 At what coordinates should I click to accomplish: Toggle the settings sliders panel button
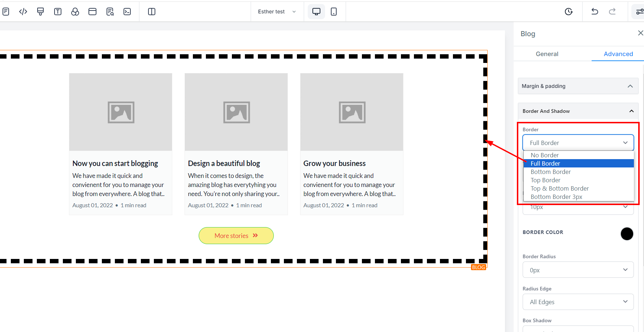[639, 12]
